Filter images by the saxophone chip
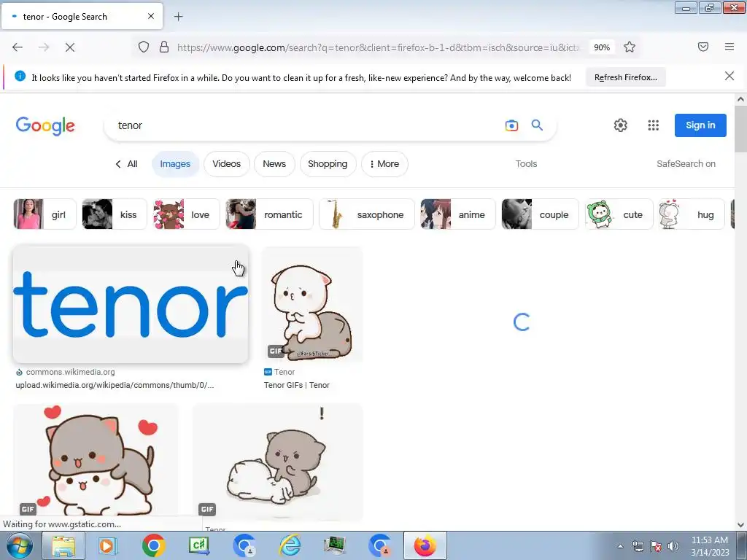Screen dimensions: 747x560 [x=366, y=214]
